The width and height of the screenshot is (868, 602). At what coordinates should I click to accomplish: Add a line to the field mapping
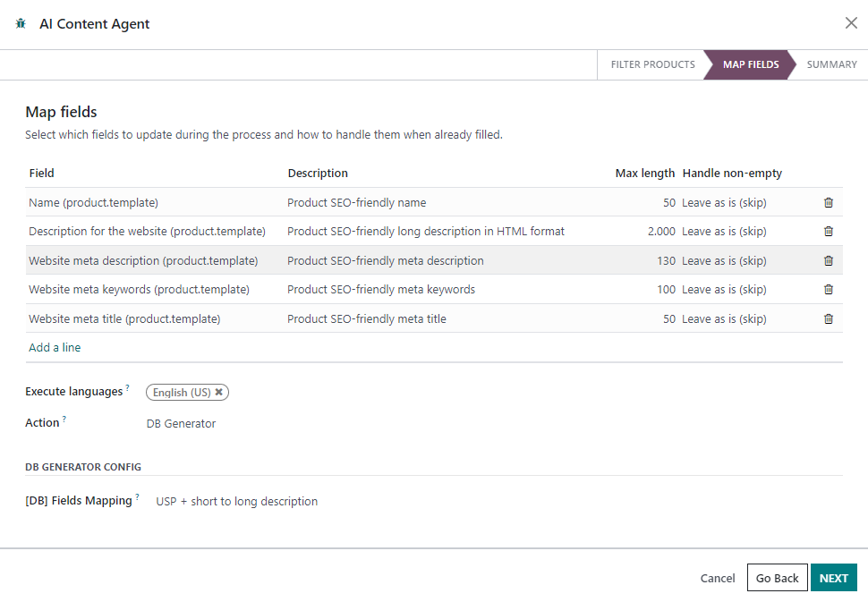point(55,347)
